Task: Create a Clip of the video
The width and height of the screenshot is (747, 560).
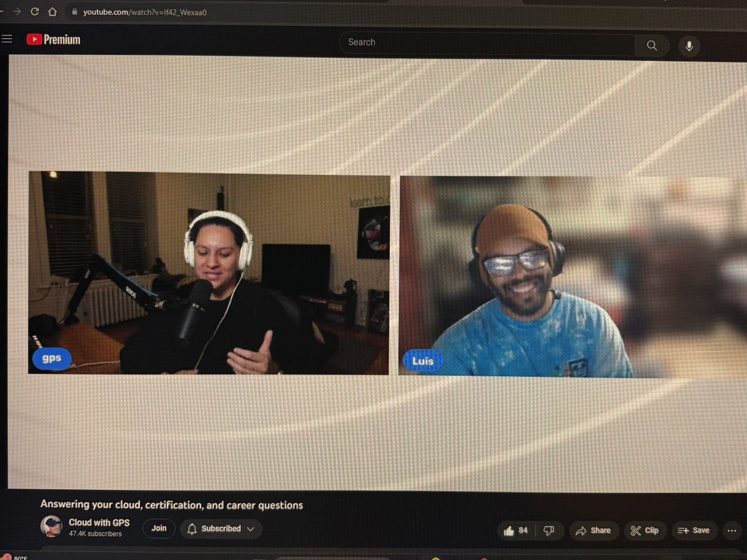Action: tap(644, 531)
